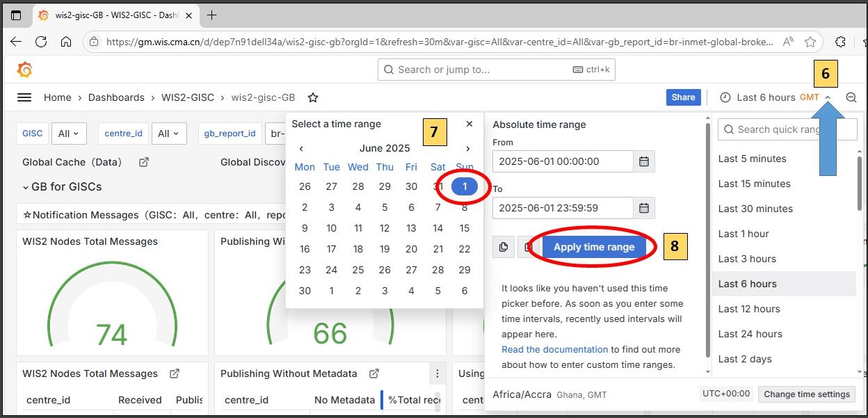Click the Apply time range button
Viewport: 868px width, 418px height.
(x=594, y=247)
